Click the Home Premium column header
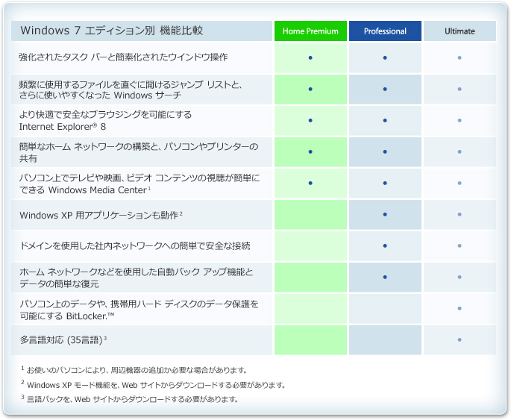 pyautogui.click(x=310, y=31)
